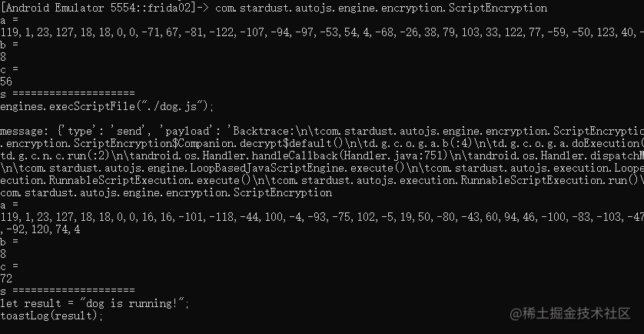This screenshot has height=334, width=644.
Task: Click the second 's ====' separator line
Action: (x=68, y=291)
